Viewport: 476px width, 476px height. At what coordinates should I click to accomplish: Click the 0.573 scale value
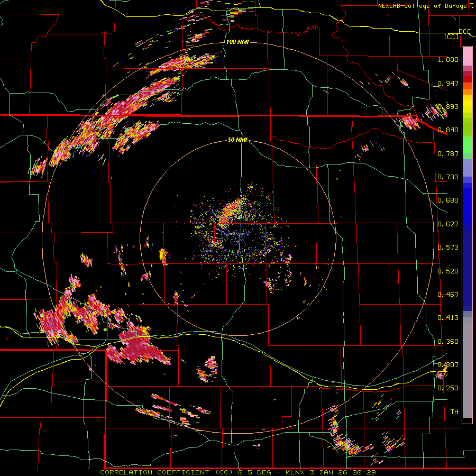448,247
